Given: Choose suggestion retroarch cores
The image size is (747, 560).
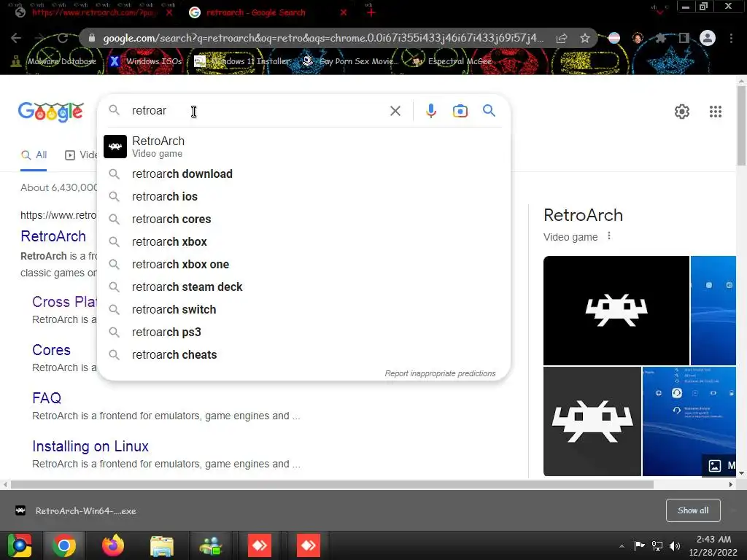Looking at the screenshot, I should [303, 219].
